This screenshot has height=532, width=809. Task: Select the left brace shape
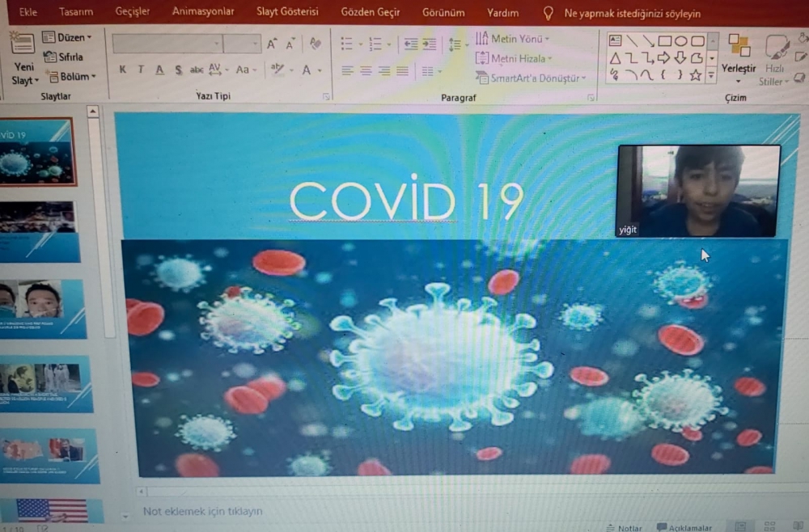tap(663, 75)
